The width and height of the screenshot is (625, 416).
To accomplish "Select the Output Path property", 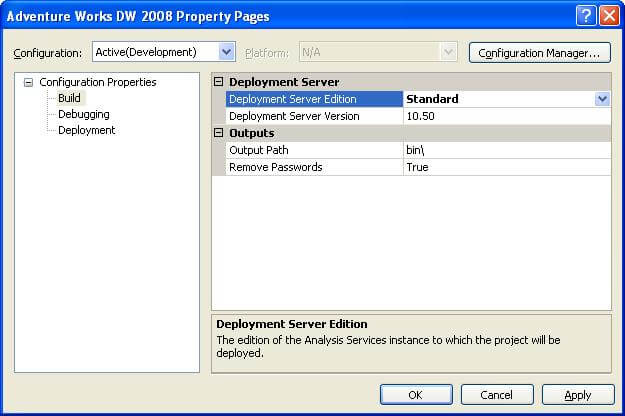I will [314, 150].
